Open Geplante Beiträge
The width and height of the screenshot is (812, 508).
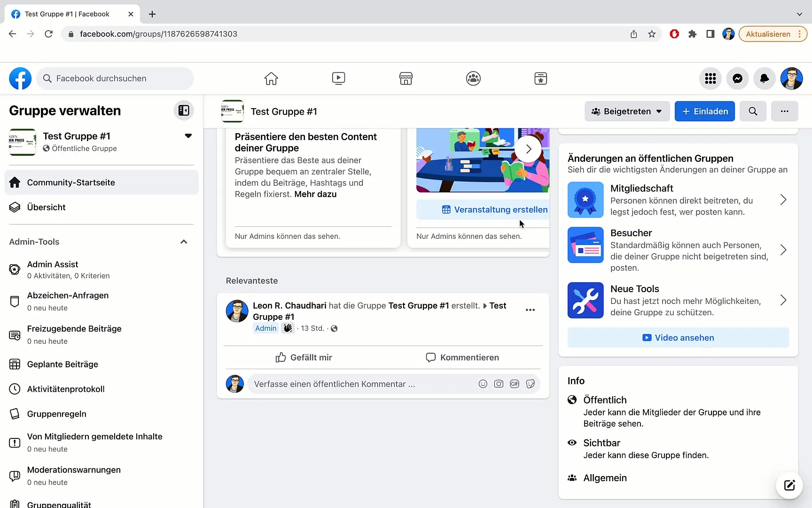tap(101, 364)
